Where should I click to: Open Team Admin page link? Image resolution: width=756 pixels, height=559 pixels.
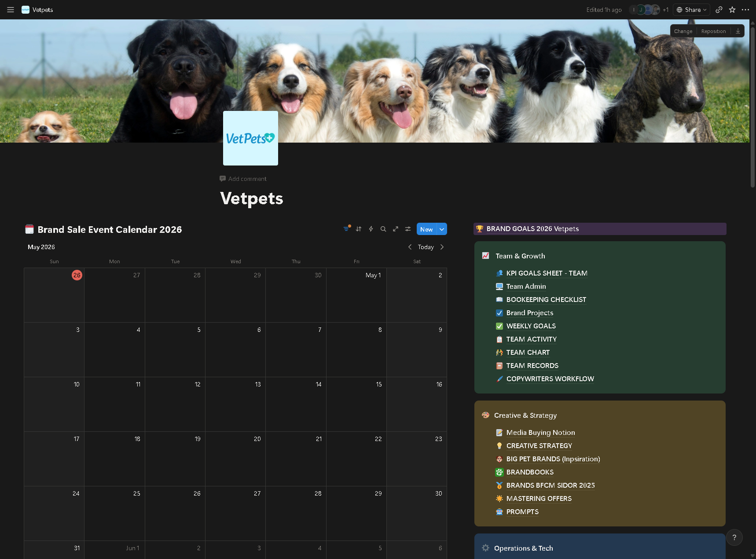526,287
